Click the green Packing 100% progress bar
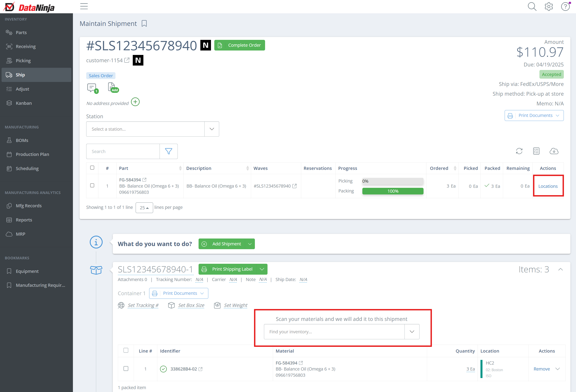The height and width of the screenshot is (392, 576). [392, 191]
